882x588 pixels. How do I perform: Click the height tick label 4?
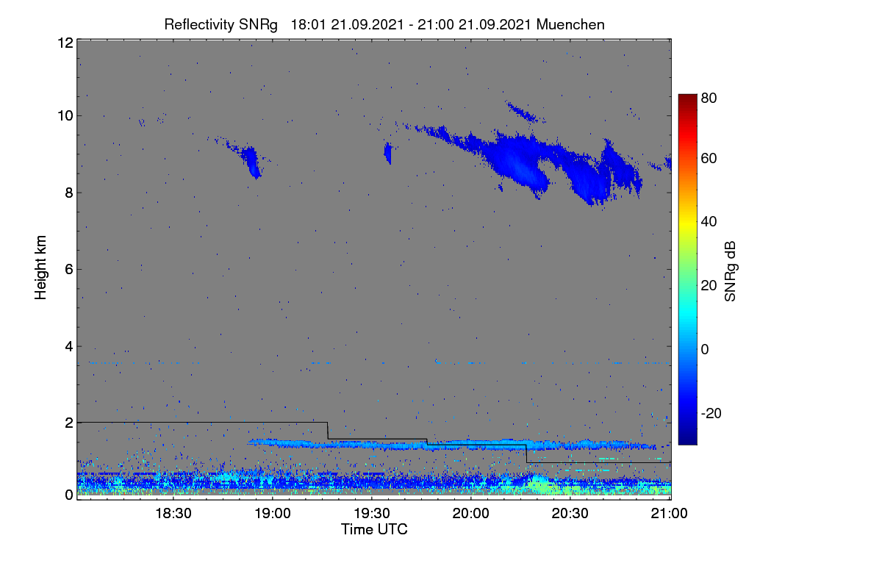pyautogui.click(x=68, y=346)
